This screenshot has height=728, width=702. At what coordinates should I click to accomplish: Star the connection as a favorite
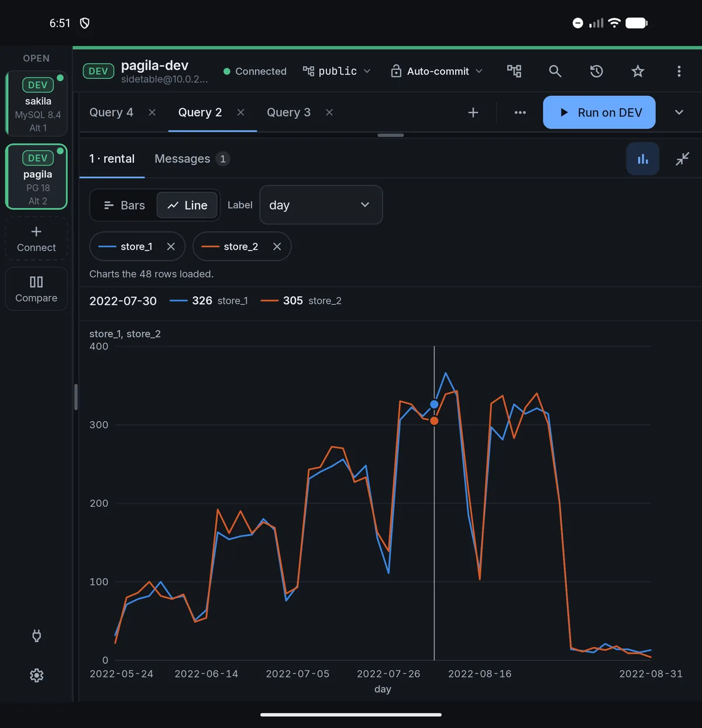pos(638,71)
